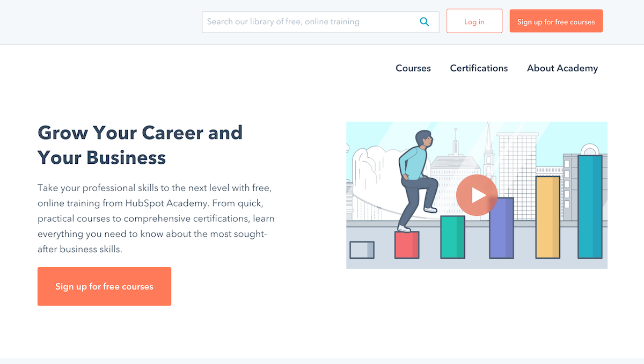Click the large Sign up for free courses button below description
Screen dimensions: 644x364
click(x=104, y=287)
